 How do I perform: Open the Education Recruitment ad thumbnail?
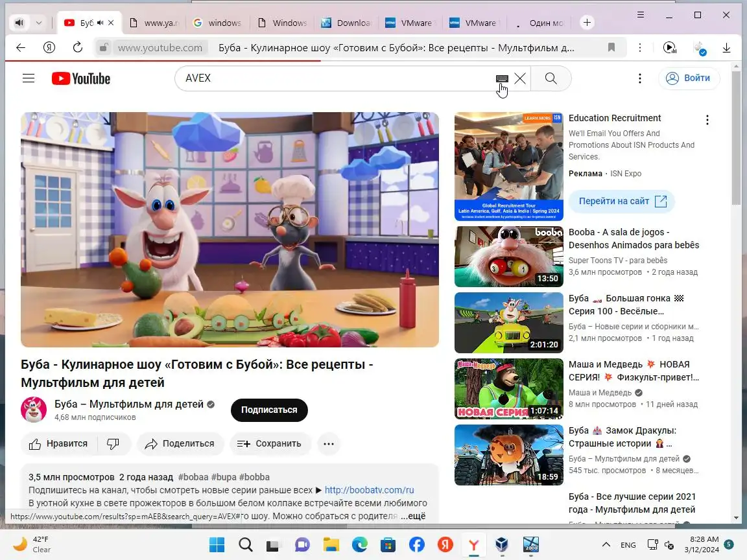509,167
